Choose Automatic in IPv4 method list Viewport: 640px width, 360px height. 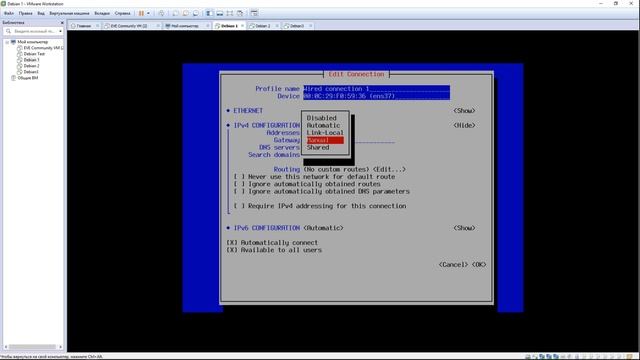tap(323, 125)
